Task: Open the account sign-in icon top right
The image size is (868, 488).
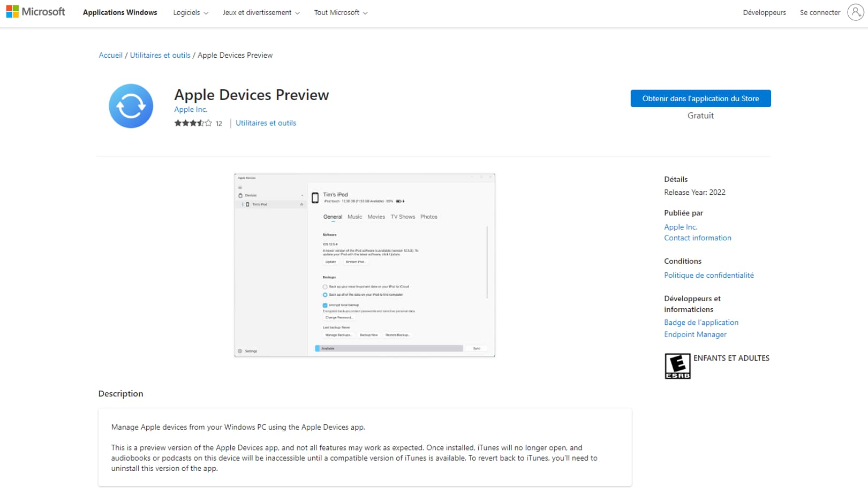Action: tap(855, 13)
